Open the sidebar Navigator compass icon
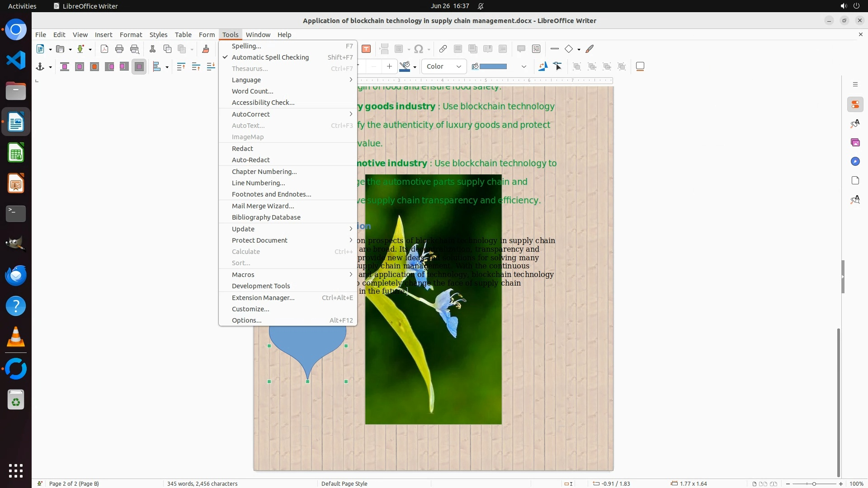 (x=855, y=161)
